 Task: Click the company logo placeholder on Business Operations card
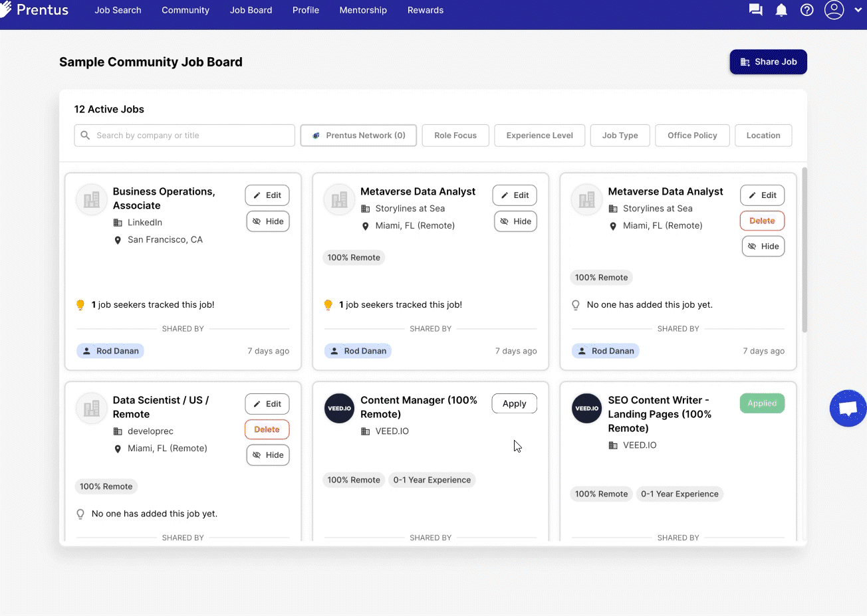pos(92,199)
